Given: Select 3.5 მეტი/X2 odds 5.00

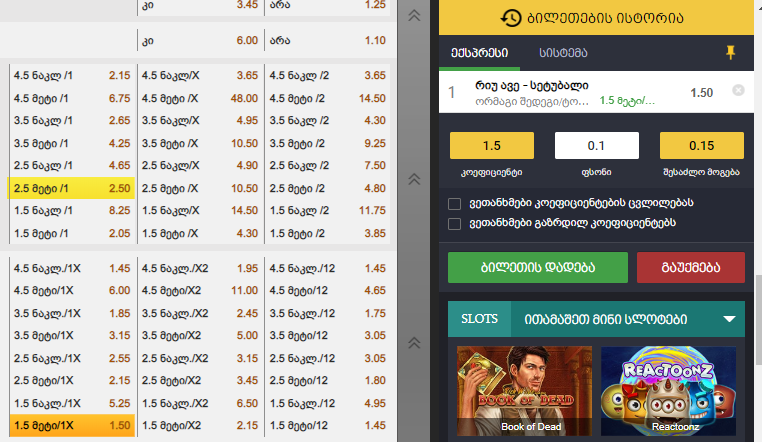Looking at the screenshot, I should [x=200, y=336].
